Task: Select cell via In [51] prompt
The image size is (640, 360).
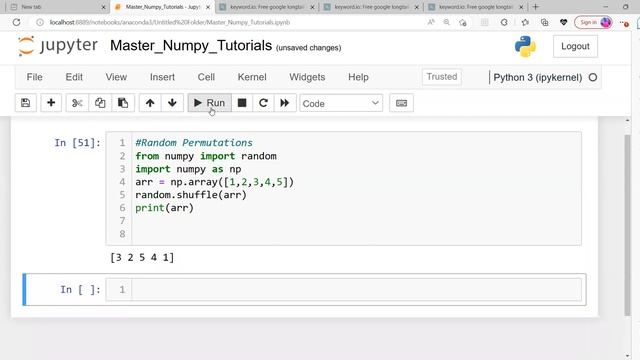Action: 77,143
